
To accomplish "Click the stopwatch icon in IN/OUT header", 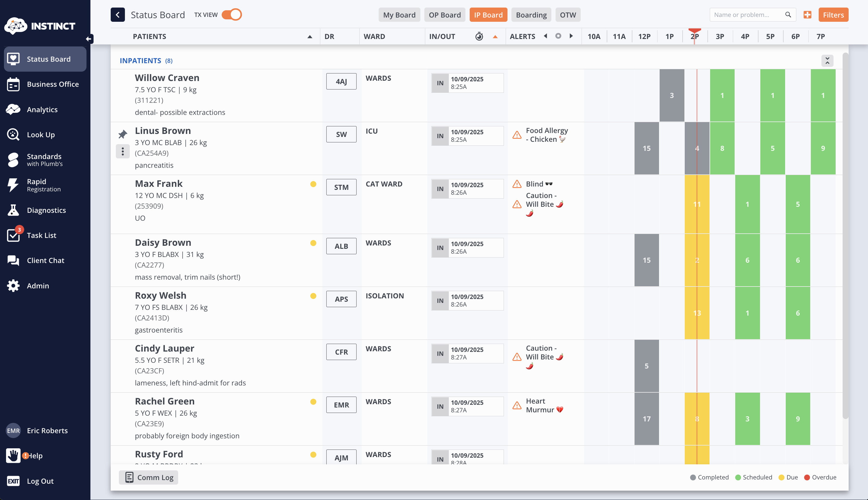I will (479, 36).
